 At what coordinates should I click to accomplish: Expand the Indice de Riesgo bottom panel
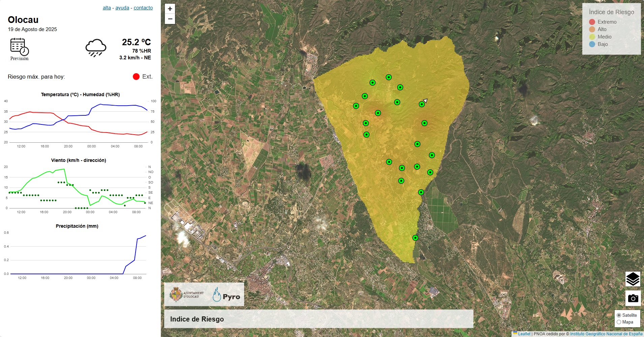(x=197, y=319)
